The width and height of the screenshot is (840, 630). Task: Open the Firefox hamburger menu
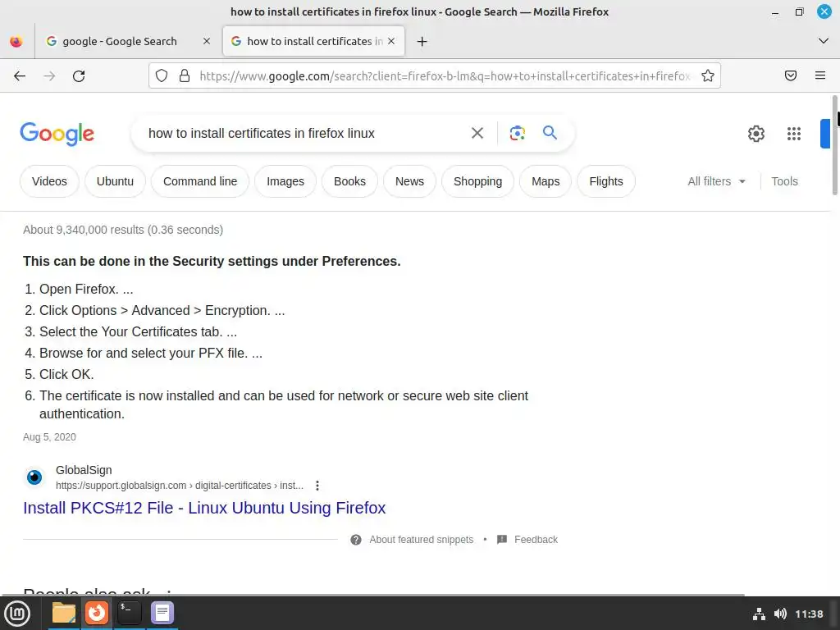[x=820, y=76]
